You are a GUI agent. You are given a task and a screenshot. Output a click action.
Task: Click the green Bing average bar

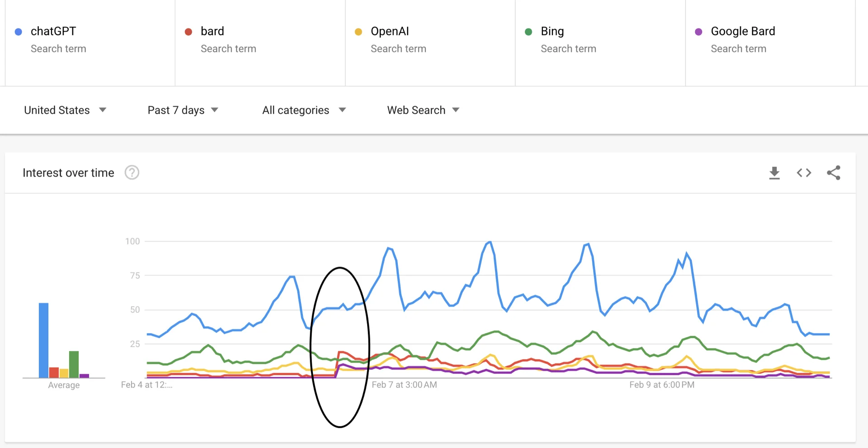[x=74, y=364]
